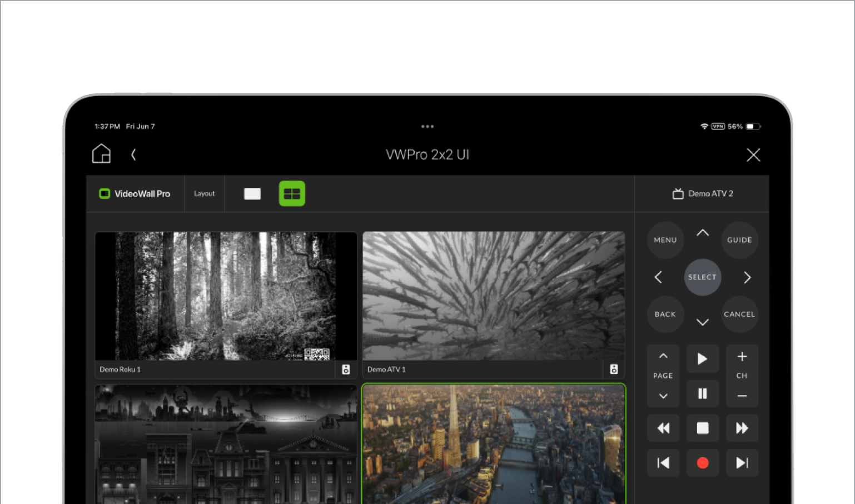Navigate up with the D-pad arrow
This screenshot has width=855, height=504.
click(x=703, y=233)
